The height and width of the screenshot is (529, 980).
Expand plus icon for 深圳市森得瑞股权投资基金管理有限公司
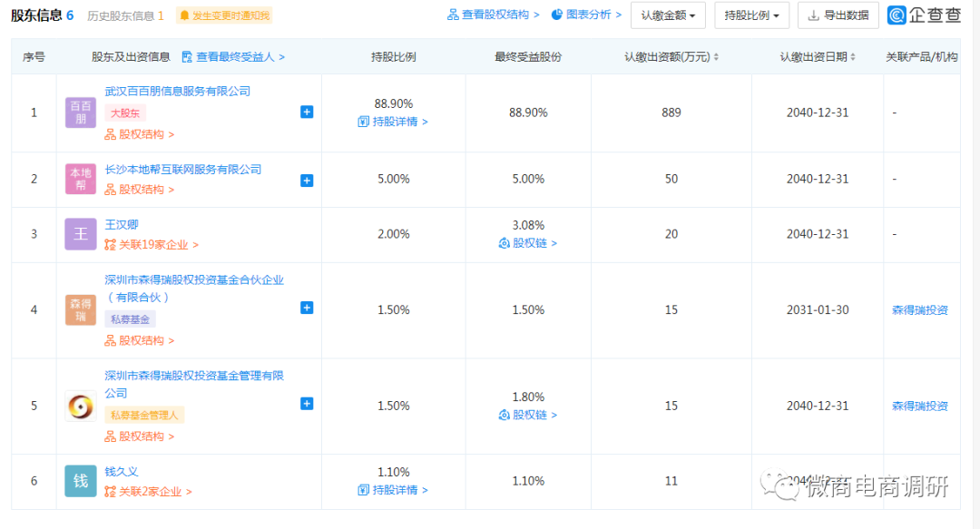307,404
